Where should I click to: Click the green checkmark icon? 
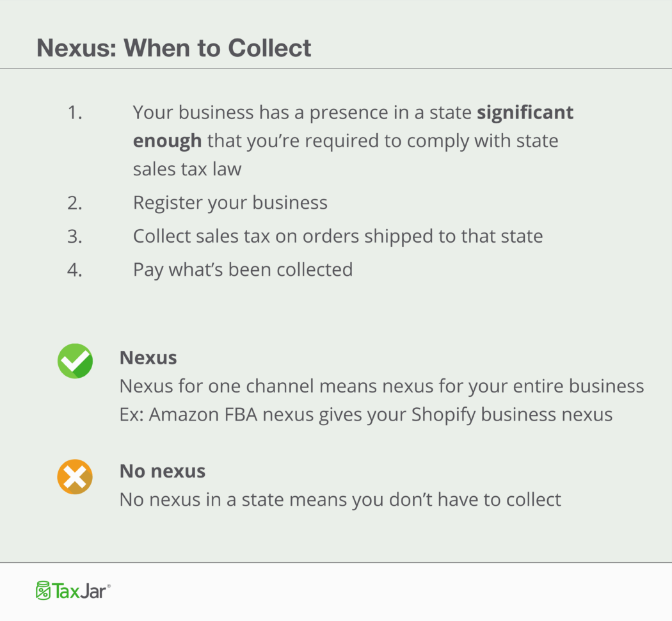tap(75, 361)
